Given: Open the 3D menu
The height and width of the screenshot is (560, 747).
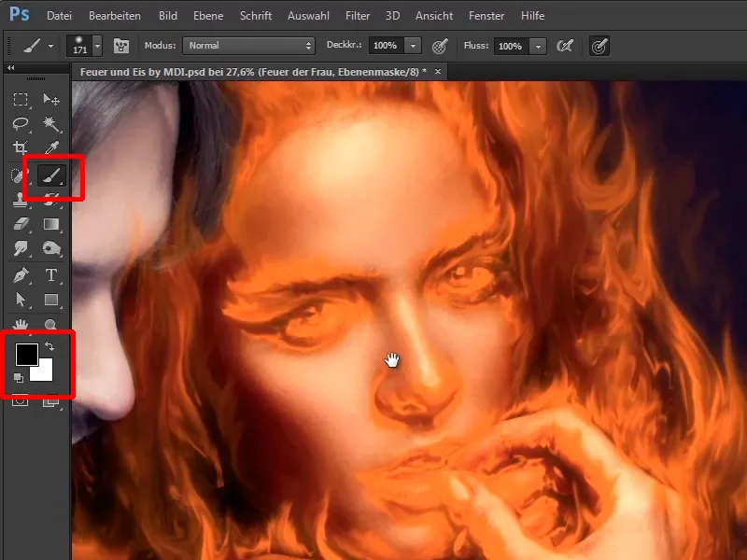Looking at the screenshot, I should (x=392, y=16).
